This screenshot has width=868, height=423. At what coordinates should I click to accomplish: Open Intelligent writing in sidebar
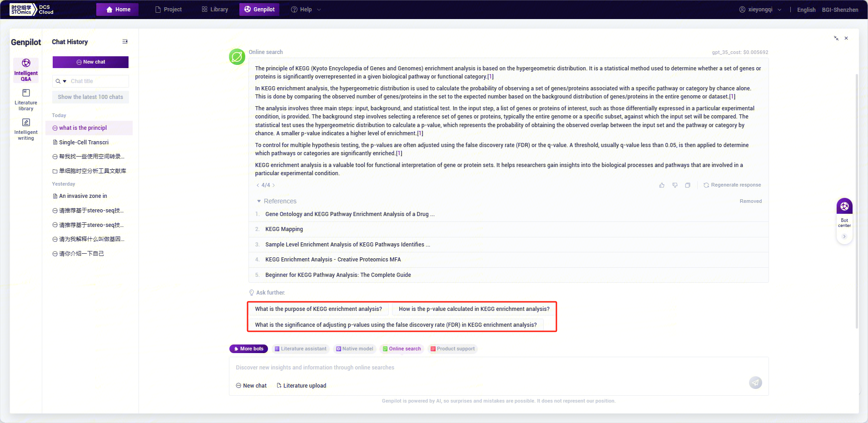pyautogui.click(x=26, y=129)
